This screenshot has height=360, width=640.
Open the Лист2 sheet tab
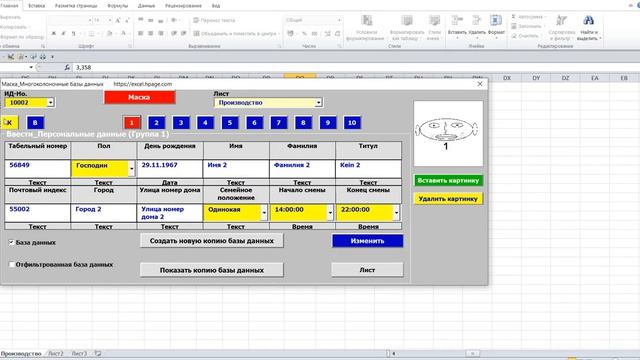point(56,353)
